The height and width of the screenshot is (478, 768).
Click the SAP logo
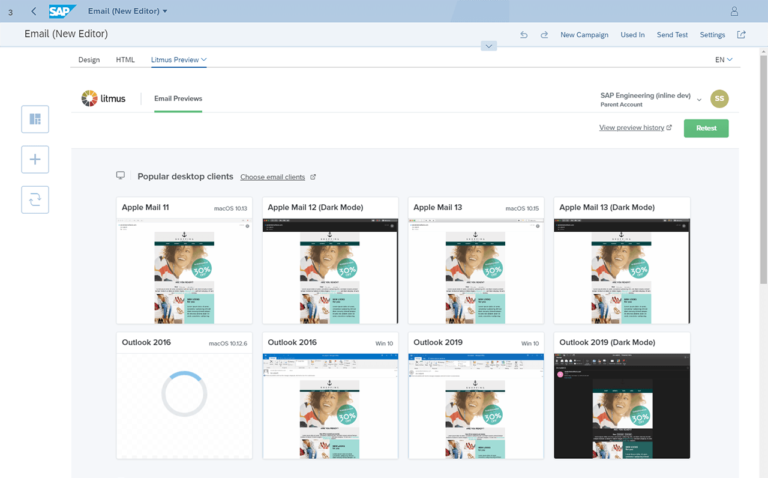(x=62, y=11)
